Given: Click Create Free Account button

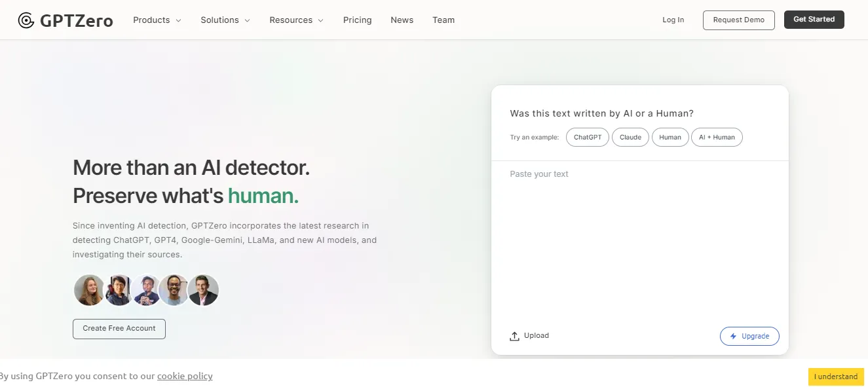Looking at the screenshot, I should (x=119, y=329).
